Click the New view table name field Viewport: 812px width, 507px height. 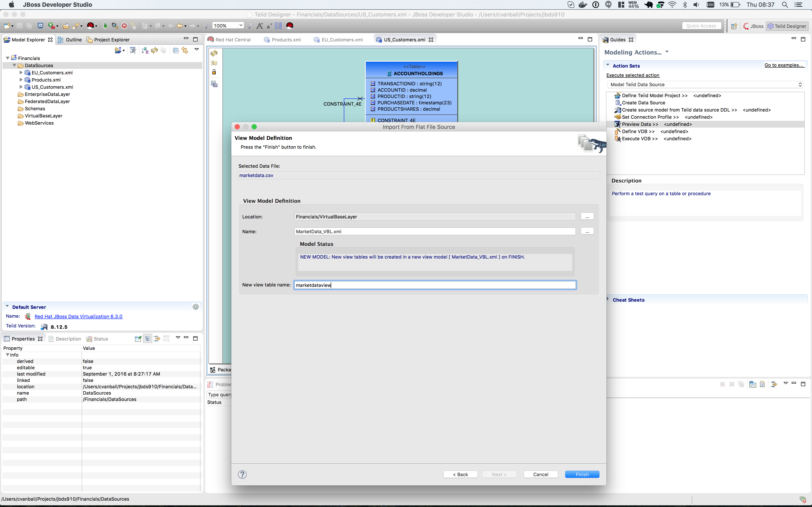click(x=435, y=285)
